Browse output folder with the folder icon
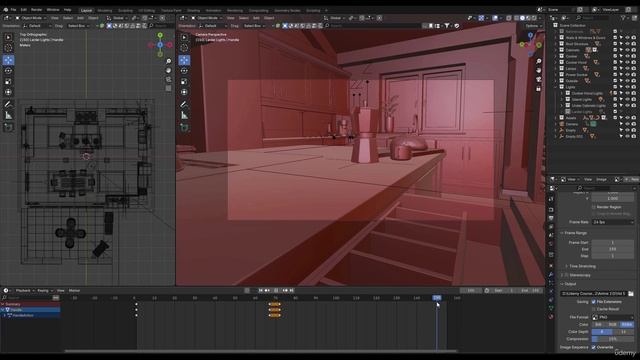The width and height of the screenshot is (640, 360). pyautogui.click(x=631, y=293)
